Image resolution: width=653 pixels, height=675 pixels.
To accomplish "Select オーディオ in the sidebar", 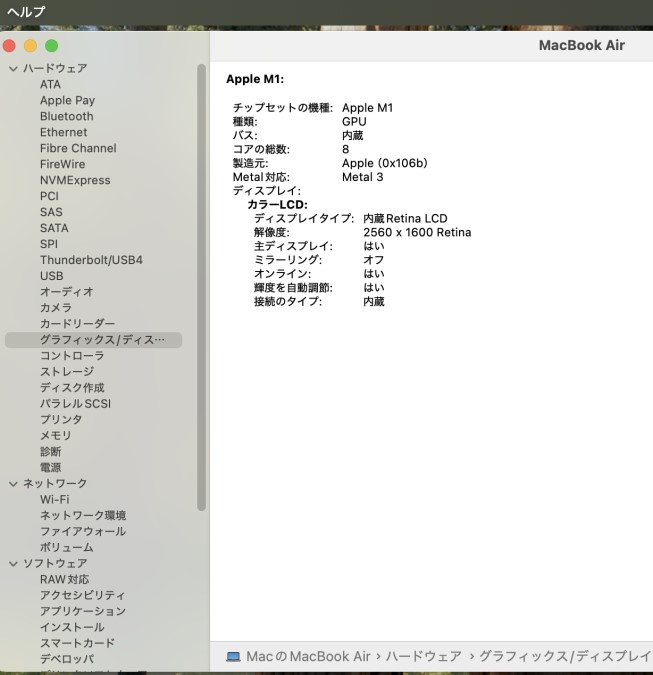I will pyautogui.click(x=67, y=291).
